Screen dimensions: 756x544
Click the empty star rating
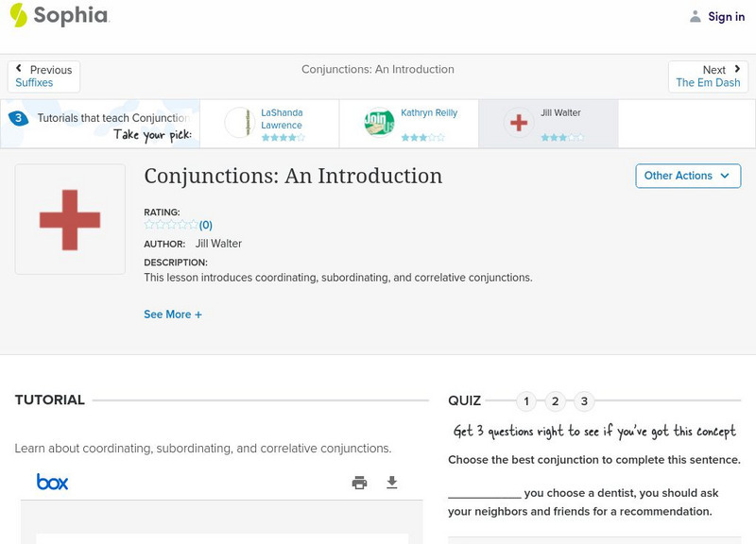point(171,225)
